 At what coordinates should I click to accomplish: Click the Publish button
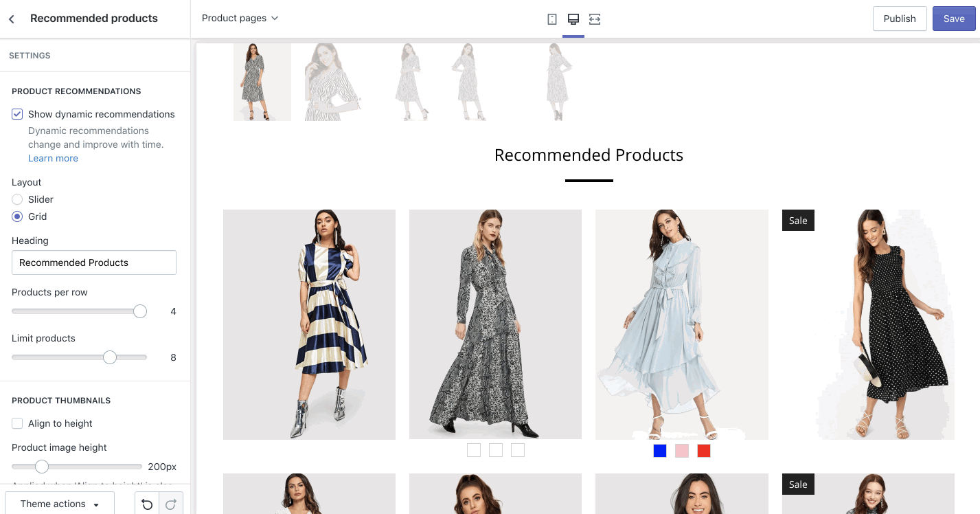[899, 19]
